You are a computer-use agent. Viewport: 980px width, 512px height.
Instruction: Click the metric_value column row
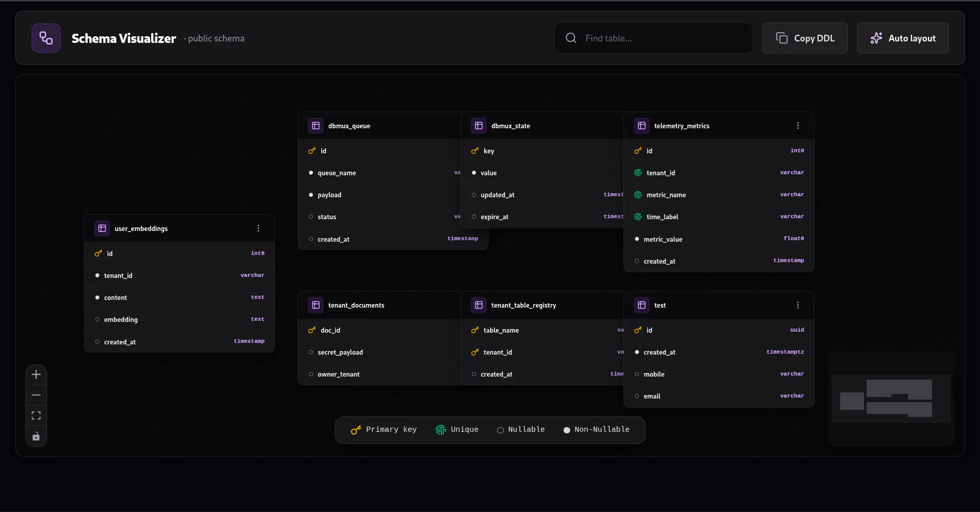point(719,239)
